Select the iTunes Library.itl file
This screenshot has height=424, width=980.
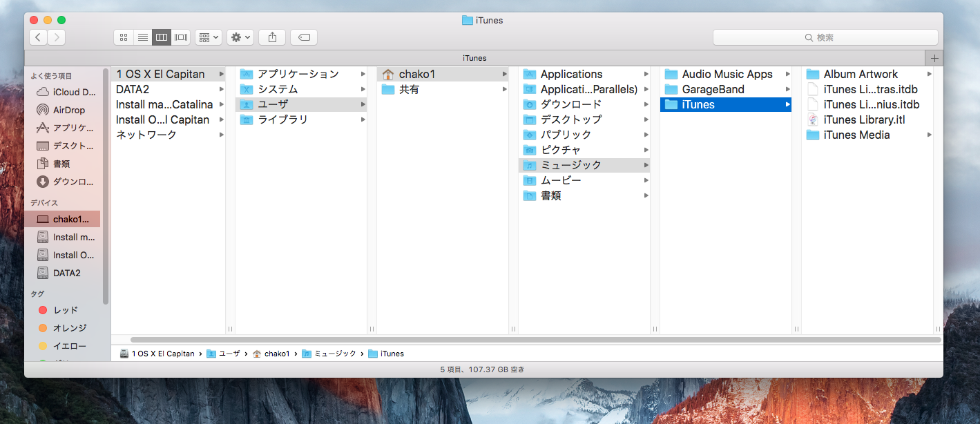tap(863, 119)
